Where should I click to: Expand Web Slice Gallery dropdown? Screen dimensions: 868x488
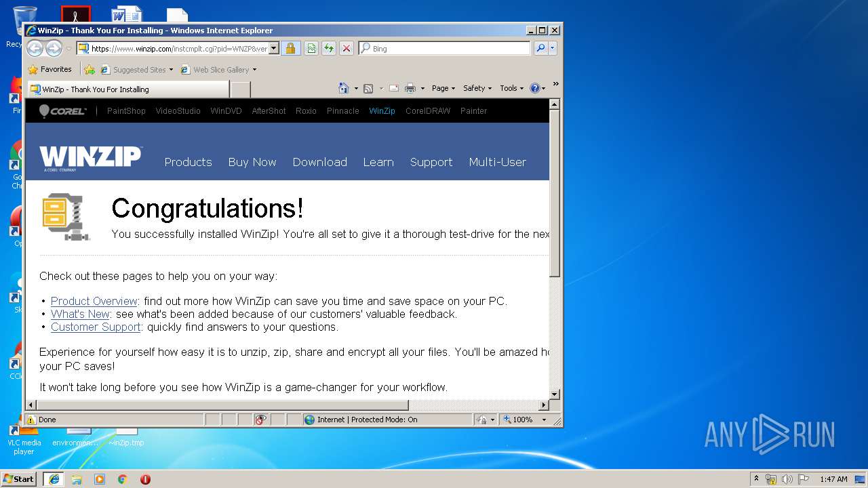pos(254,70)
